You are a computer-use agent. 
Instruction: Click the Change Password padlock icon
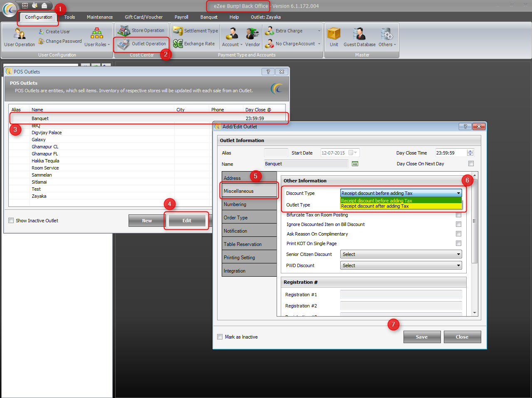tap(42, 41)
